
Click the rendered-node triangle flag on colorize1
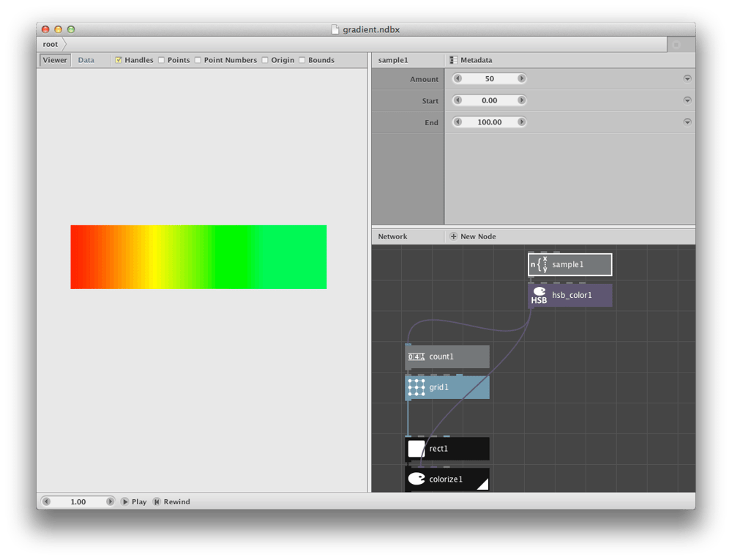coord(484,485)
